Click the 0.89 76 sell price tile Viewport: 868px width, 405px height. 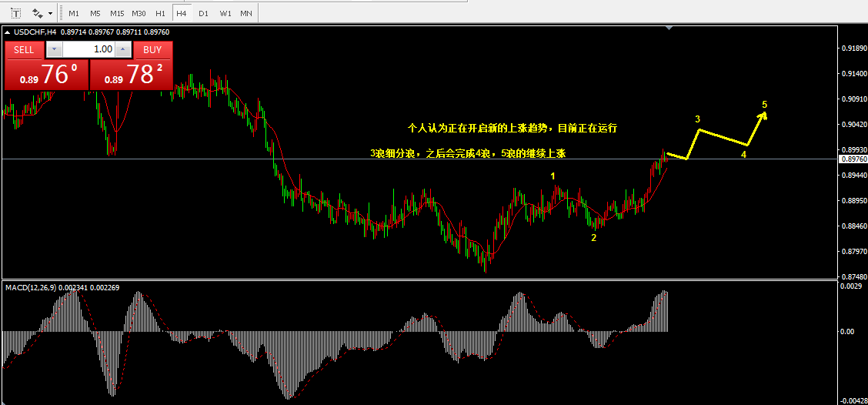46,74
